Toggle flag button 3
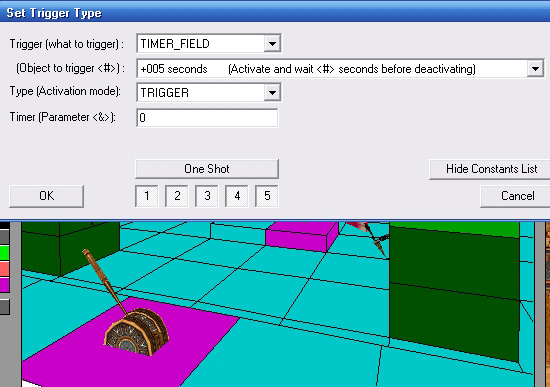Viewport: 550px width, 387px height. pyautogui.click(x=207, y=196)
